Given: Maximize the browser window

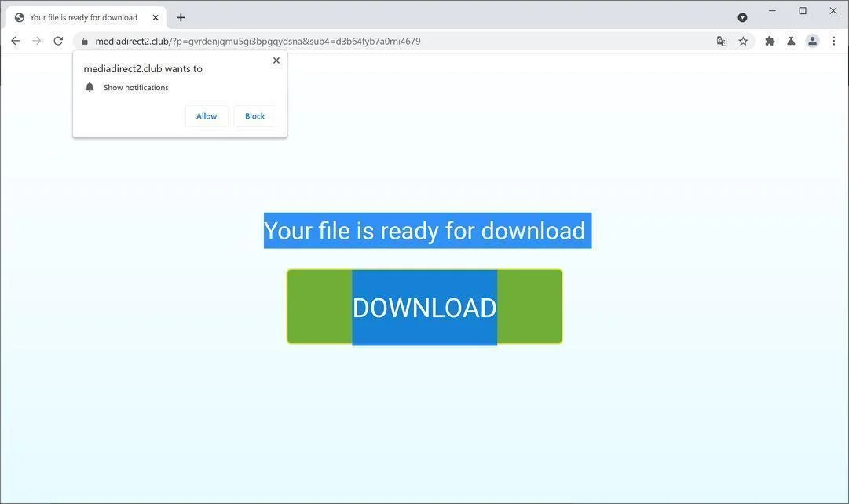Looking at the screenshot, I should (x=803, y=11).
